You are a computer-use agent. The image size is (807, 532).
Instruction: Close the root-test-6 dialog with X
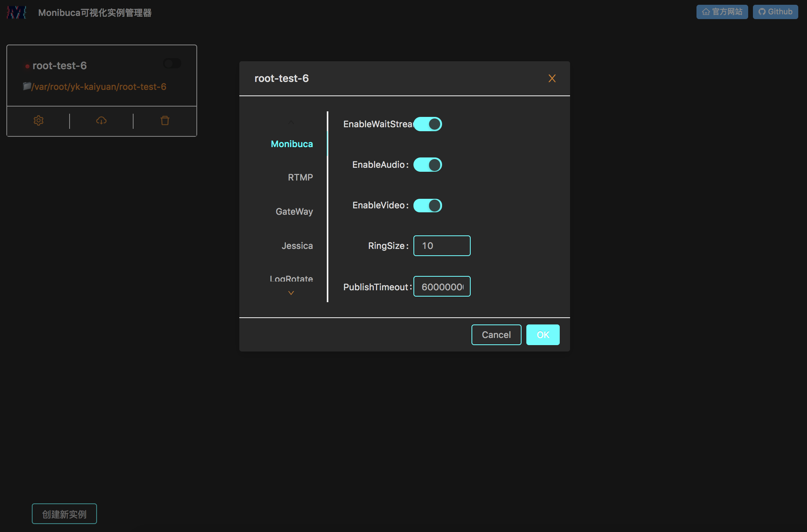552,78
